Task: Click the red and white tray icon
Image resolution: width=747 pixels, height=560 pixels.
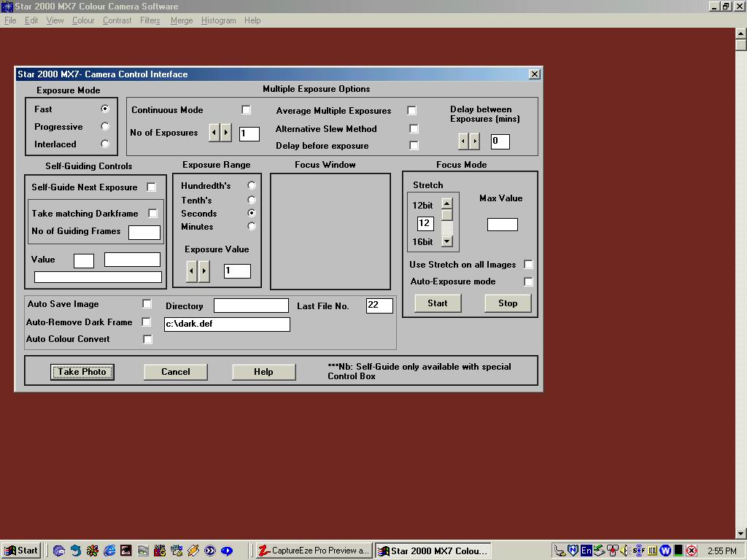Action: [613, 551]
